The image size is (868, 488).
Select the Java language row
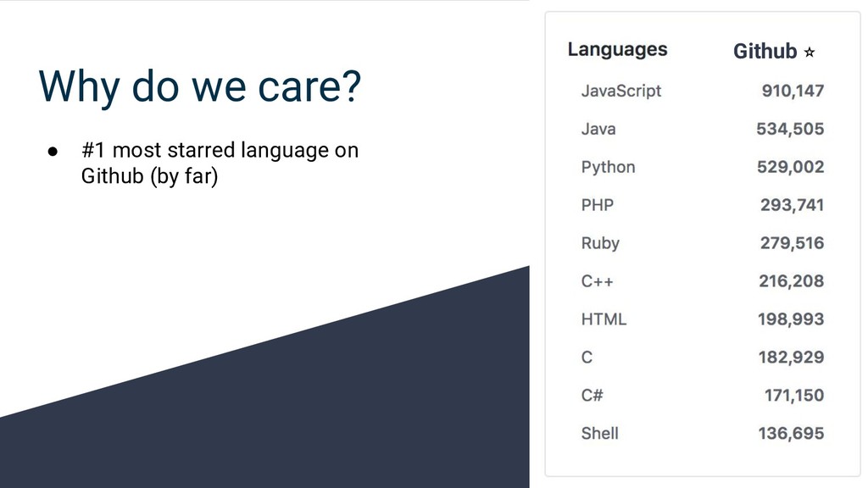pos(598,129)
